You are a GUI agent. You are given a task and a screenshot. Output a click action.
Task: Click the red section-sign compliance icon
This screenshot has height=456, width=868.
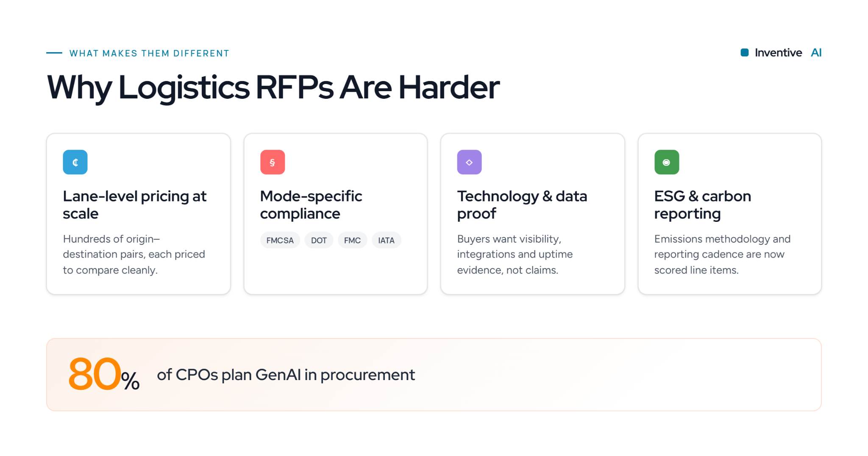(273, 162)
